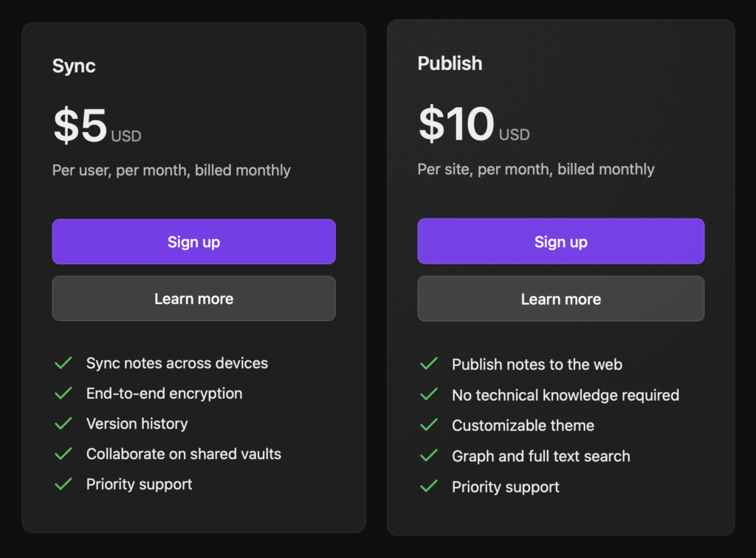Screen dimensions: 756x558
Task: Click the checkmark next to End-to-end encryption
Action: [x=63, y=393]
